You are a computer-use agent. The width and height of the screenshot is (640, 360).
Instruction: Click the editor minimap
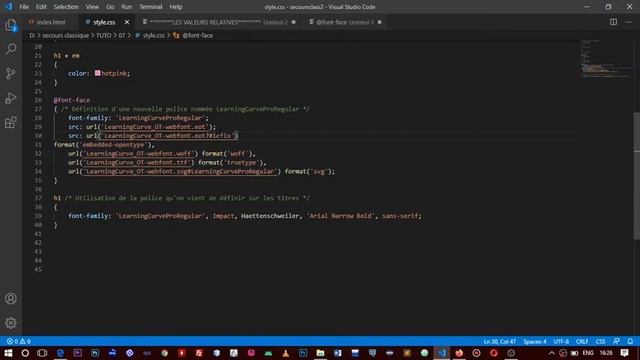coord(606,59)
